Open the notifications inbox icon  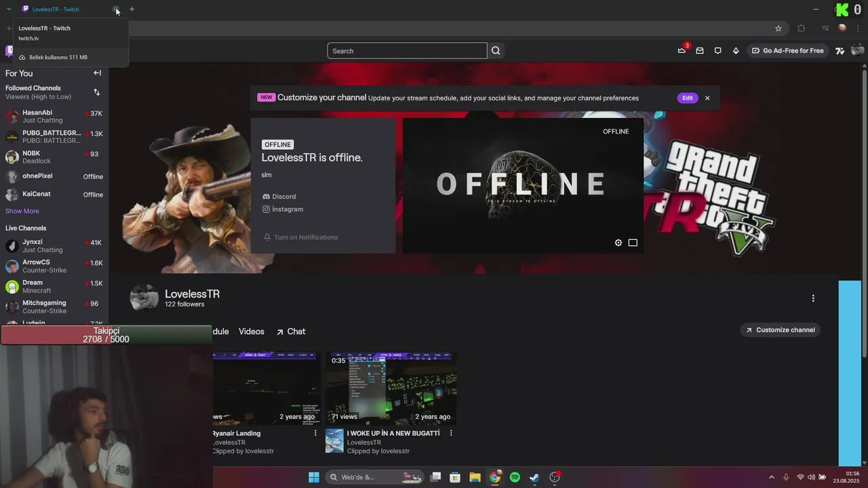tap(700, 51)
